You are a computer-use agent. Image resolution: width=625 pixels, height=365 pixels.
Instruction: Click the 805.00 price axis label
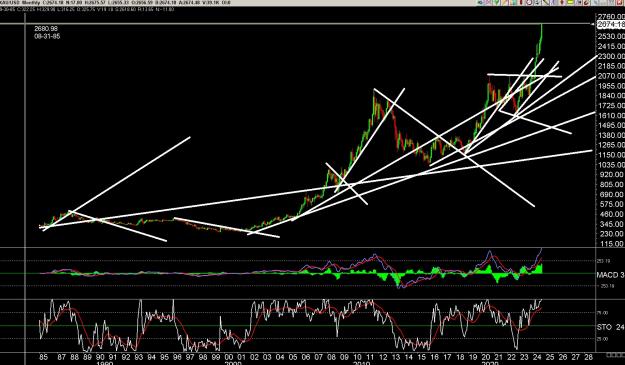click(x=612, y=184)
